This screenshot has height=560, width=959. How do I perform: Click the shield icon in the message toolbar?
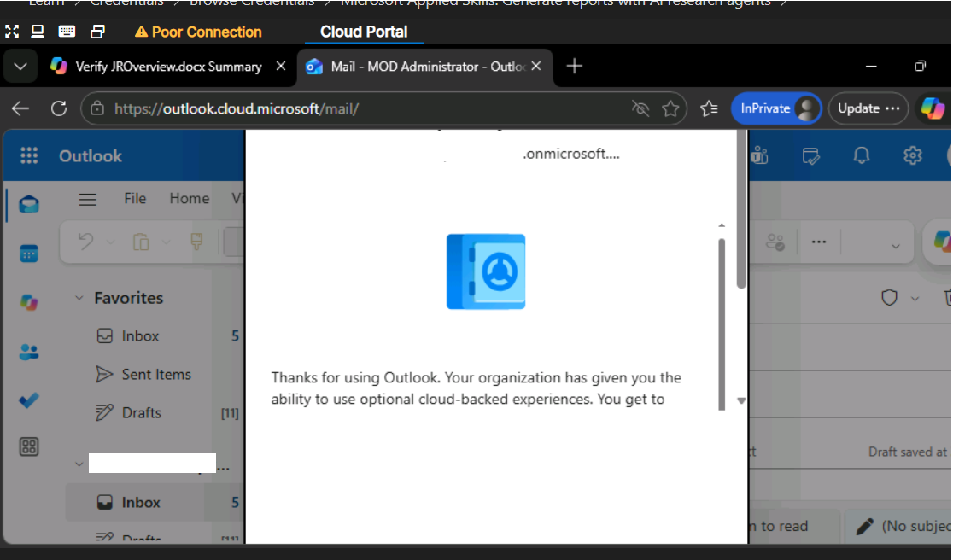(889, 298)
